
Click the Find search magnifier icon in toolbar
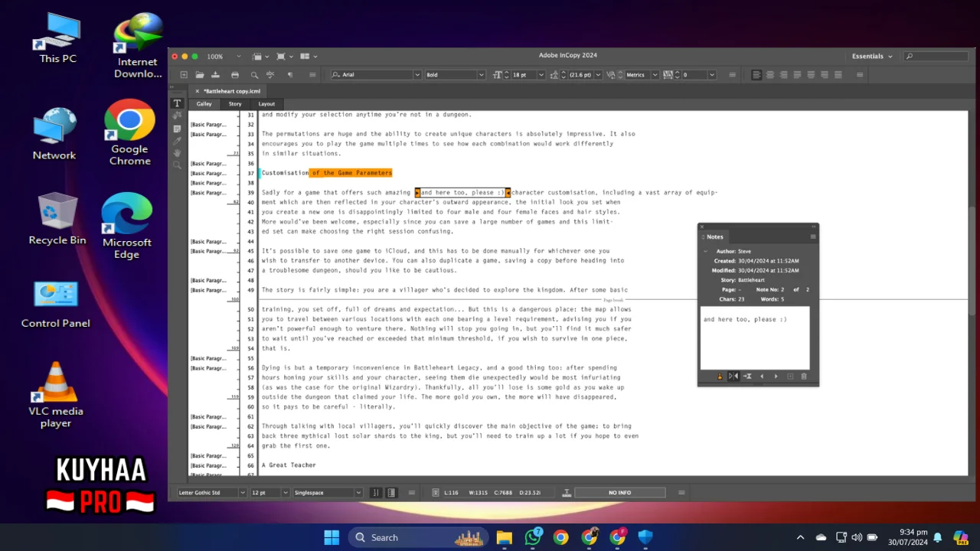pyautogui.click(x=254, y=75)
